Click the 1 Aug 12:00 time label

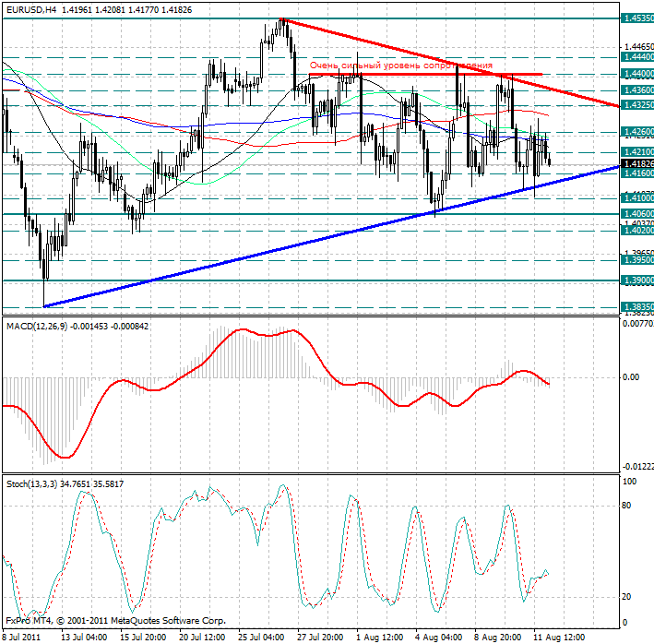tap(379, 638)
